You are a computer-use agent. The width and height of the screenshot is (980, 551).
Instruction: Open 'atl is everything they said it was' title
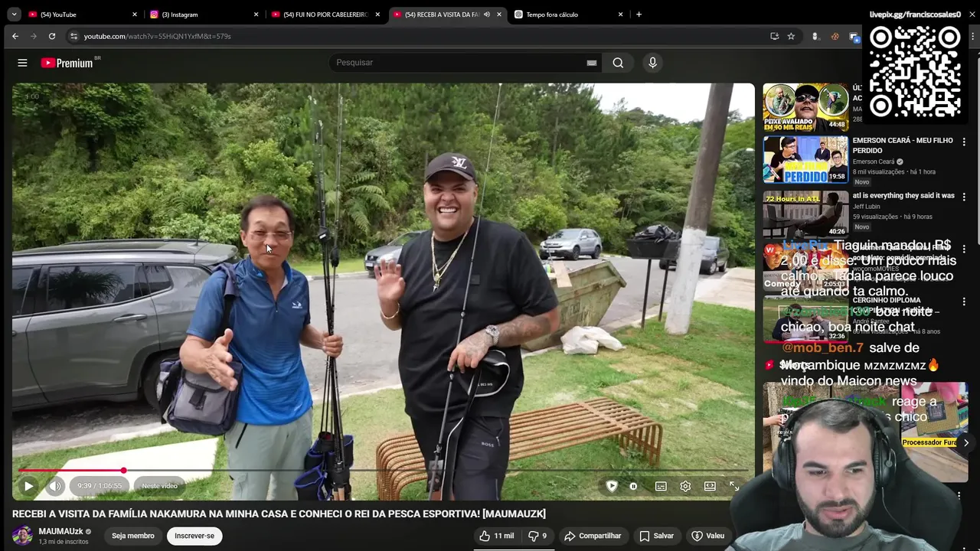pyautogui.click(x=903, y=196)
